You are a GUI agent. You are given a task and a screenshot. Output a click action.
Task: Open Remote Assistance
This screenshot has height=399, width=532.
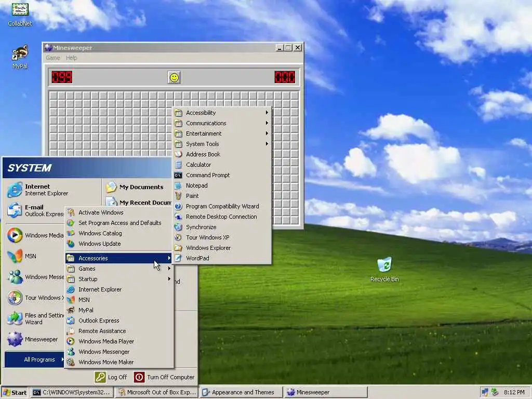119,331
